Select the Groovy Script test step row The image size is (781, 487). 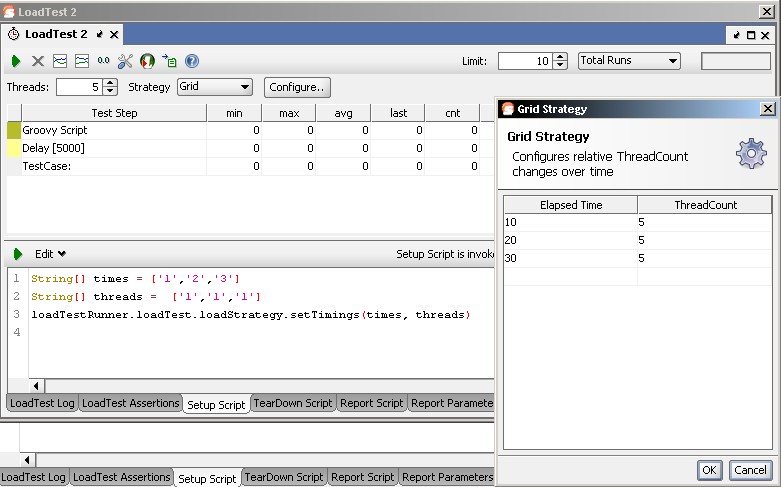pyautogui.click(x=110, y=130)
